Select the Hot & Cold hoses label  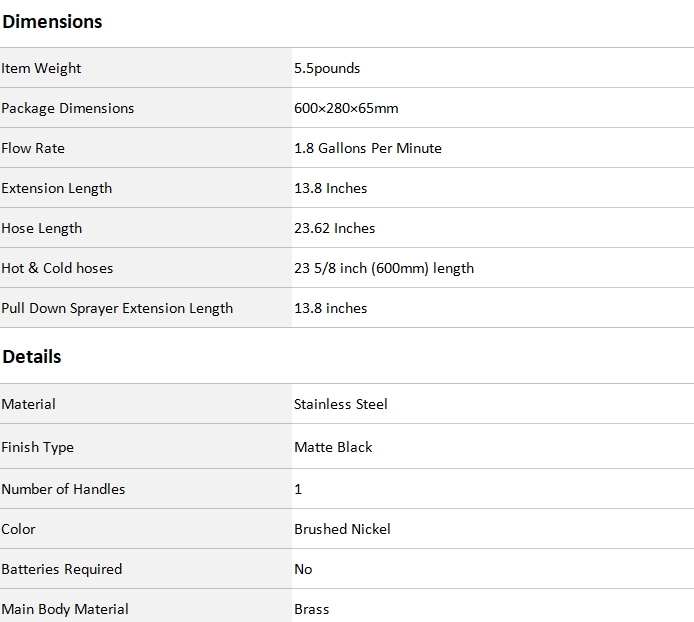point(58,268)
